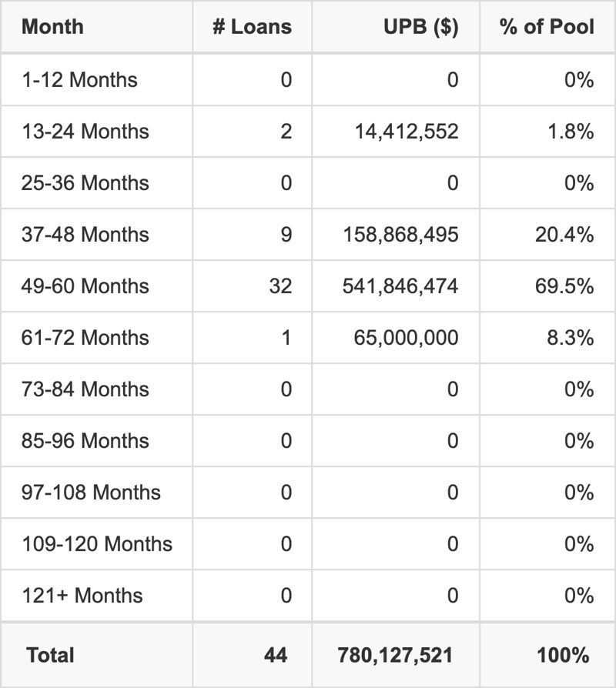Click the UPB ($) column header
Viewport: 616px width, 688px height.
[420, 27]
